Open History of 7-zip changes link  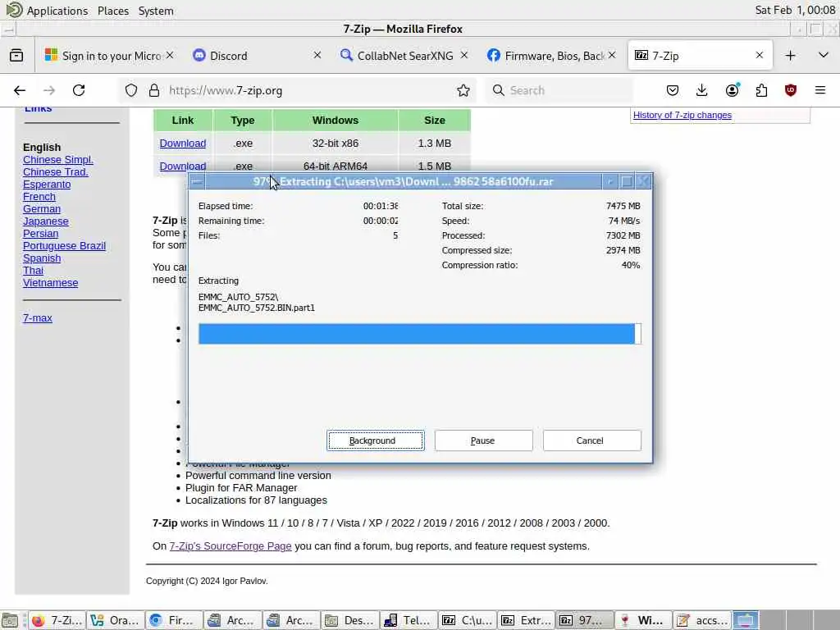point(682,115)
